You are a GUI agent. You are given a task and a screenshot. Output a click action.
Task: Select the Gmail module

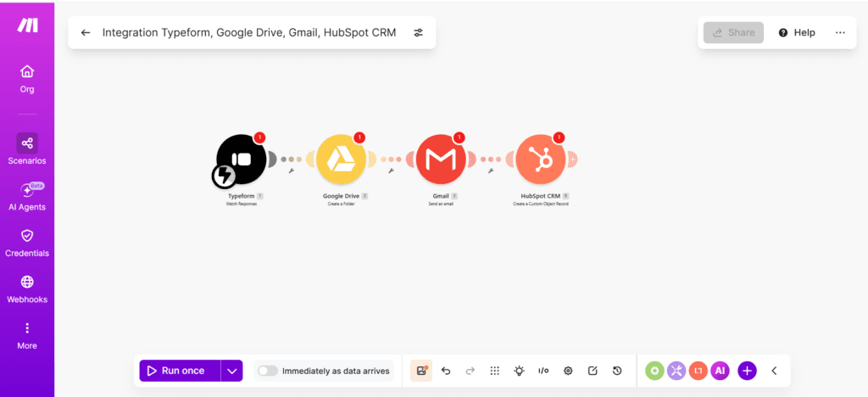(x=441, y=159)
